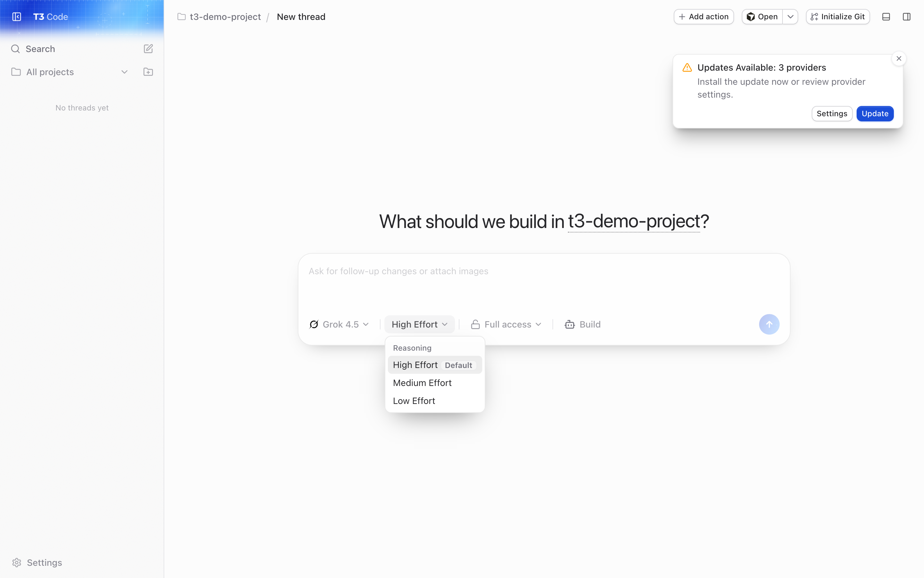This screenshot has width=924, height=578.
Task: Toggle the right side panel icon
Action: [x=906, y=17]
